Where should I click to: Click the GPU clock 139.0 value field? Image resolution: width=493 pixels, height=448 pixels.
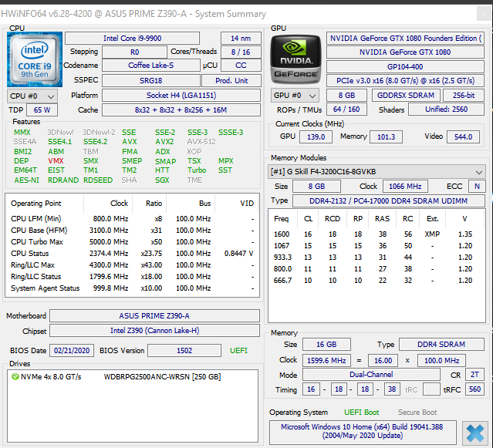pos(314,136)
